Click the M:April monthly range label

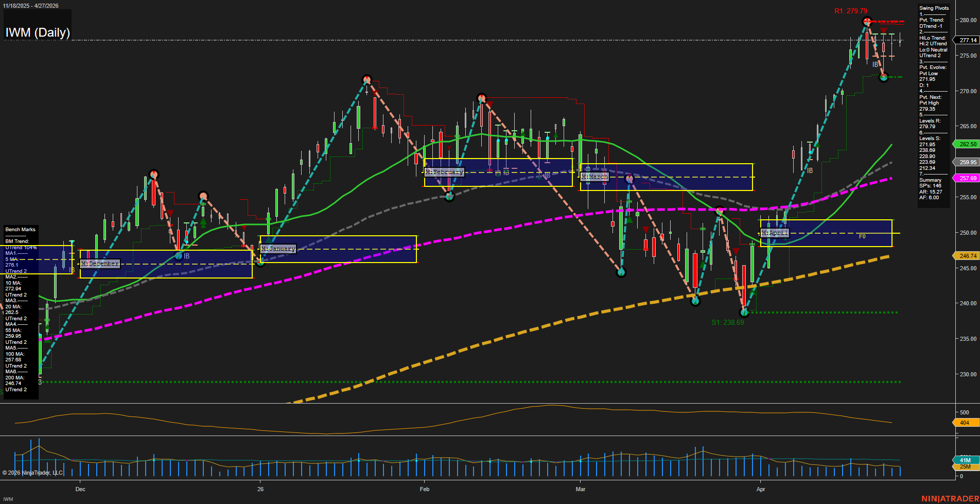point(775,233)
